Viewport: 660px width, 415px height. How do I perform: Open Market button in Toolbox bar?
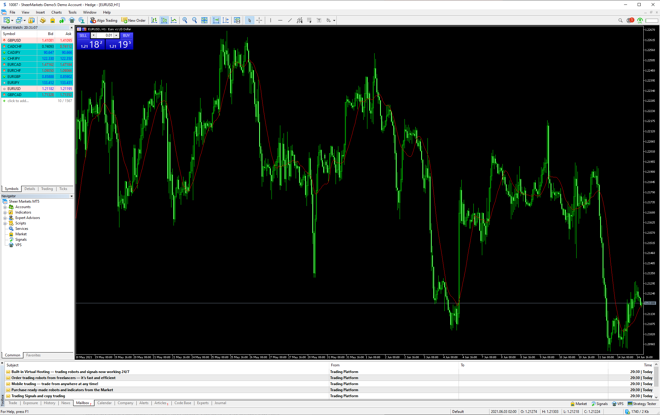coord(579,404)
